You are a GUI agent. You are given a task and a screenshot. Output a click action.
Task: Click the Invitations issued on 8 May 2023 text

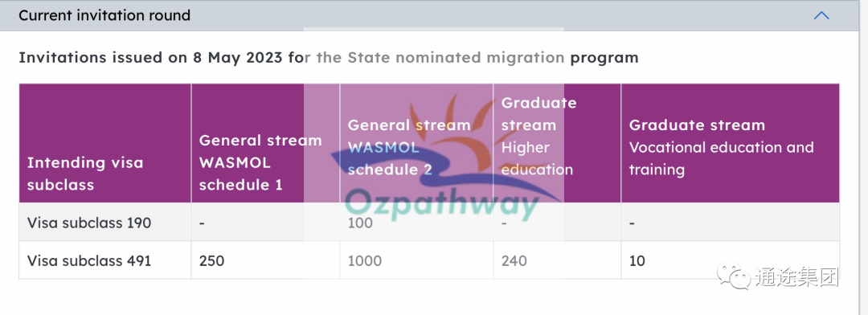(x=150, y=58)
